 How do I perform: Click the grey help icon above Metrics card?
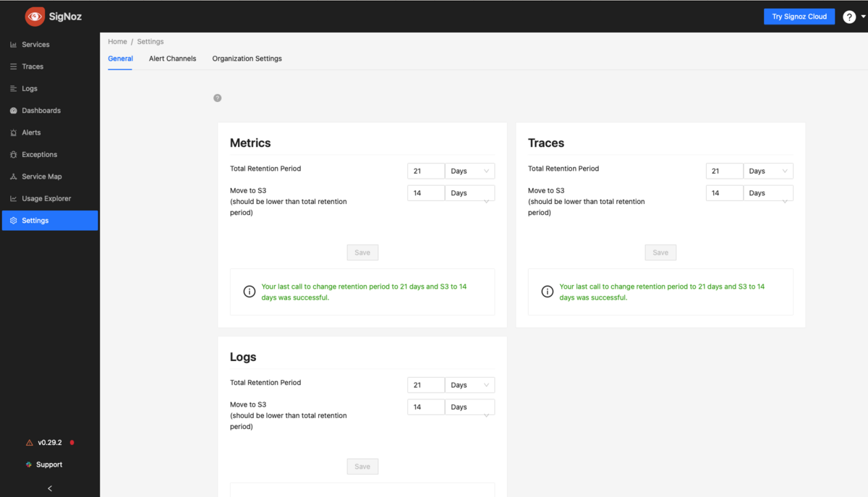pyautogui.click(x=217, y=98)
